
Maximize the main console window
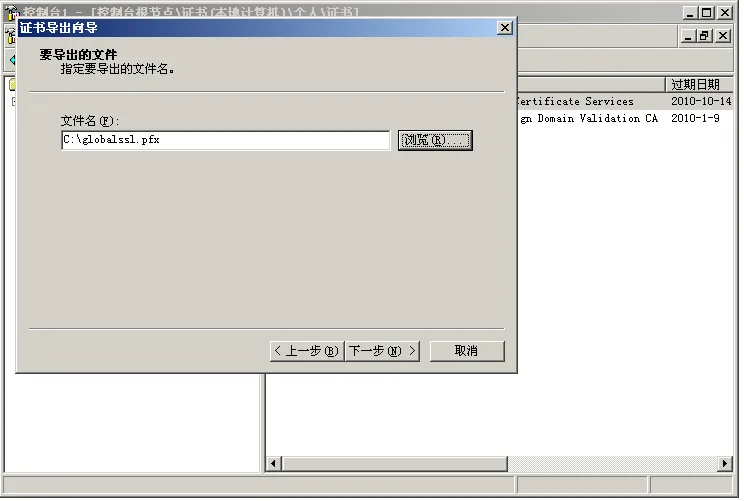[707, 12]
